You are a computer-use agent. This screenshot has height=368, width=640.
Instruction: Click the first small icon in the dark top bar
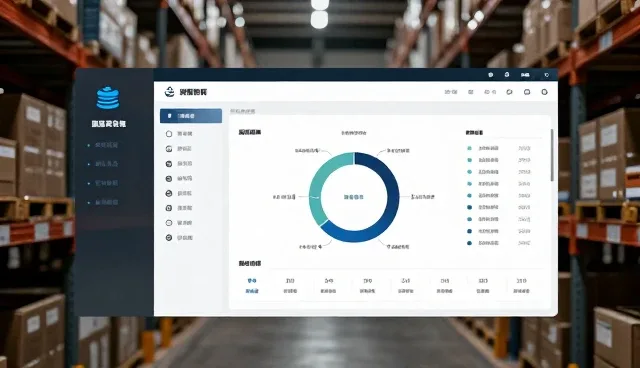pyautogui.click(x=491, y=75)
